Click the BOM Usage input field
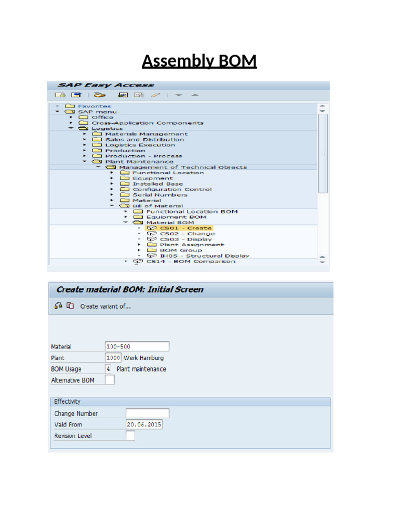The height and width of the screenshot is (532, 399). (108, 369)
